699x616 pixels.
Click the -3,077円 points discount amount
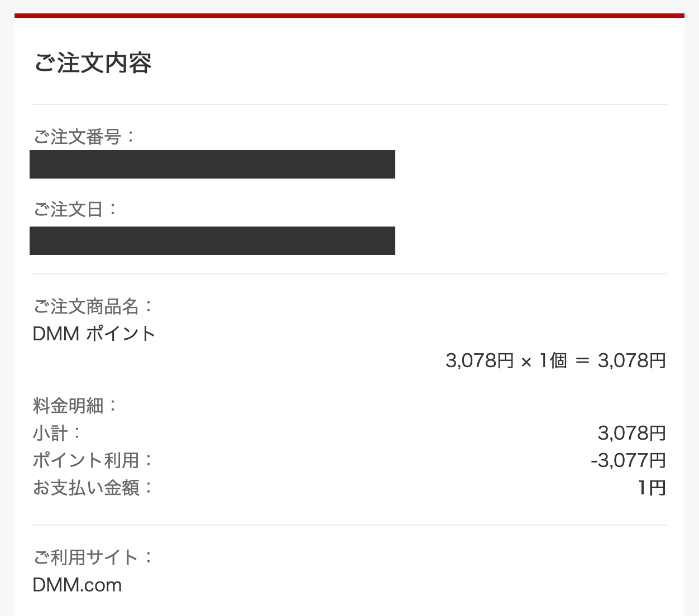[628, 460]
